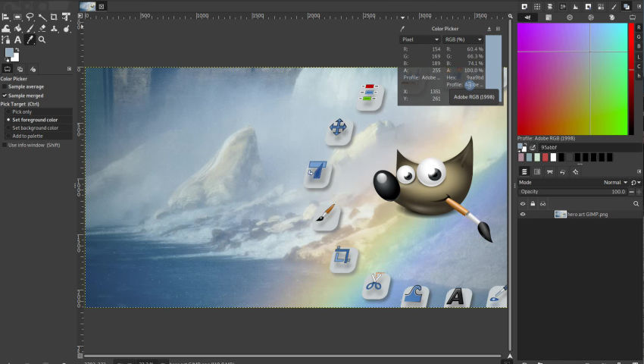The image size is (644, 364).
Task: Select the Smudge tool
Action: 66,28
